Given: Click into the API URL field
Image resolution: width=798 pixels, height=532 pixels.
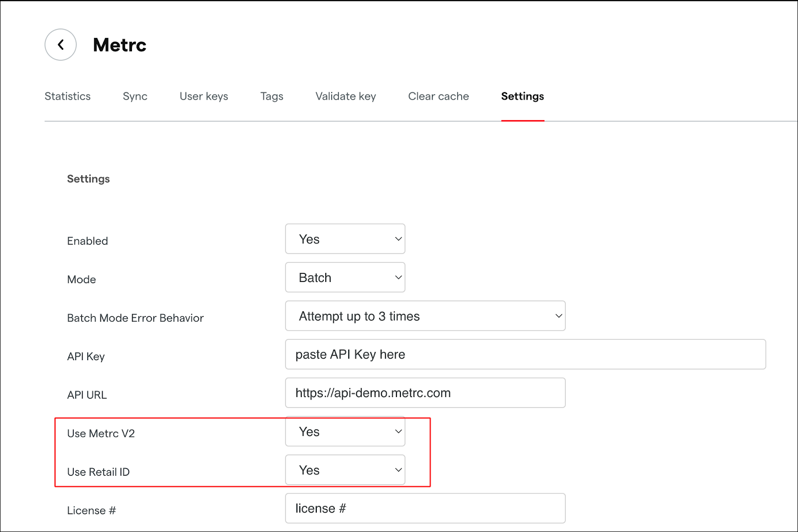Looking at the screenshot, I should click(x=425, y=393).
